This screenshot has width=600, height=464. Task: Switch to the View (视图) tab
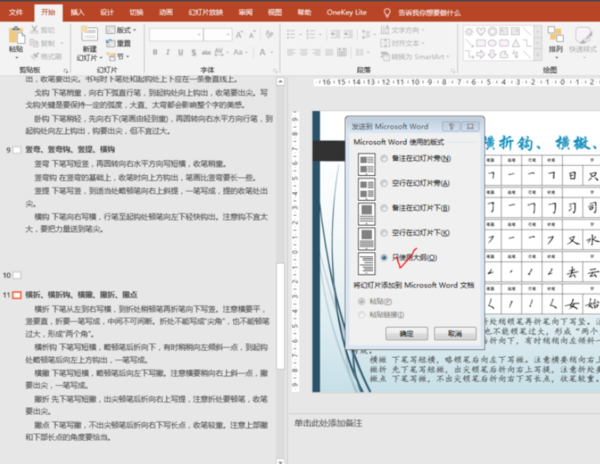point(275,13)
